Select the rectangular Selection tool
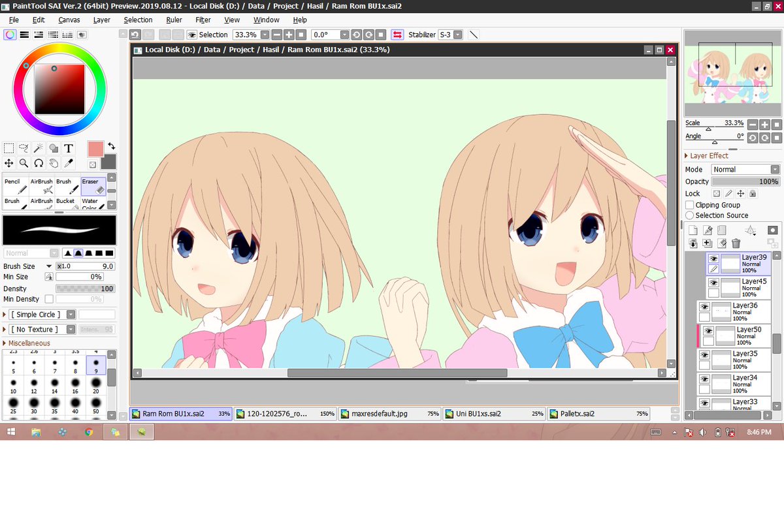Image resolution: width=784 pixels, height=532 pixels. click(x=9, y=148)
